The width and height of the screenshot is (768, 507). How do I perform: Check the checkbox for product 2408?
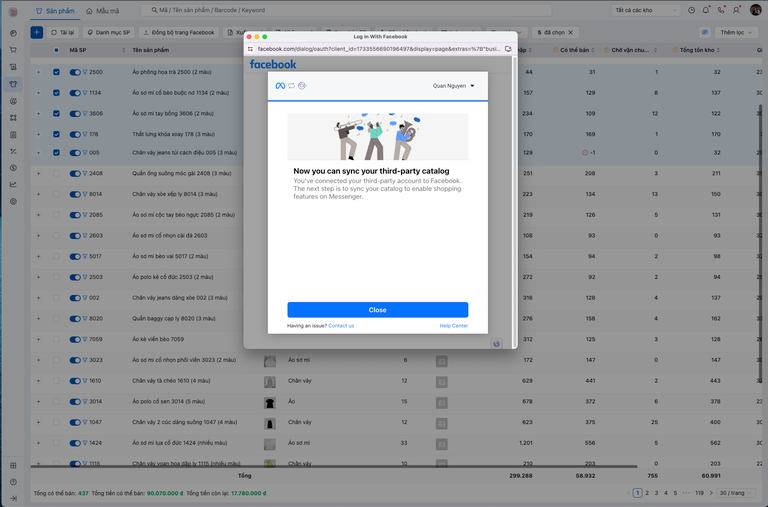click(56, 173)
